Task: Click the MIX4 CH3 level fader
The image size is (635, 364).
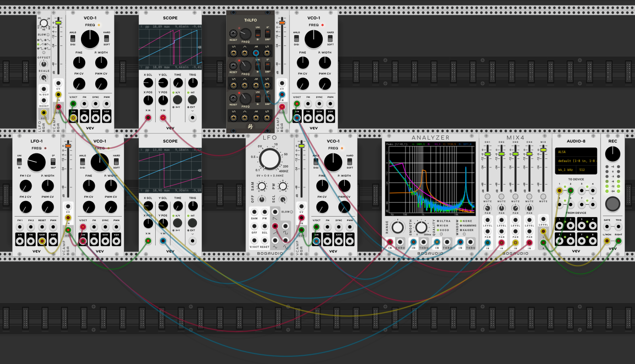Action: (x=516, y=154)
